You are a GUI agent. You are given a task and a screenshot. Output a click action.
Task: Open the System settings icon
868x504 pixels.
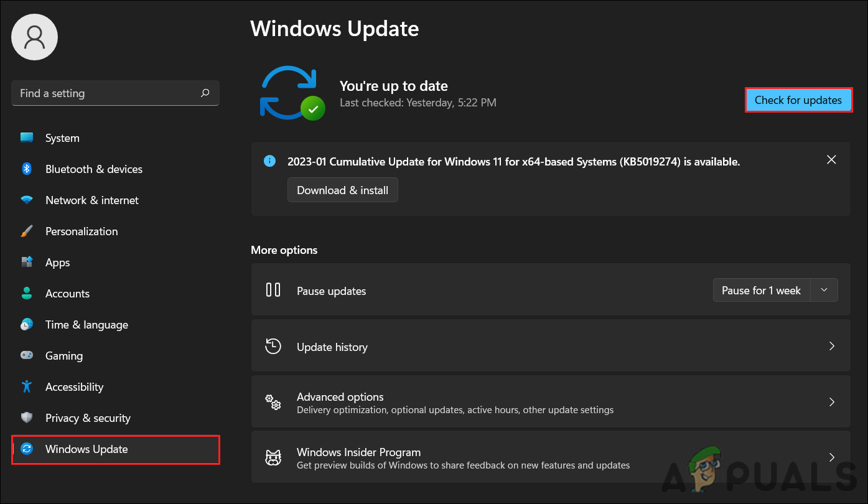27,138
